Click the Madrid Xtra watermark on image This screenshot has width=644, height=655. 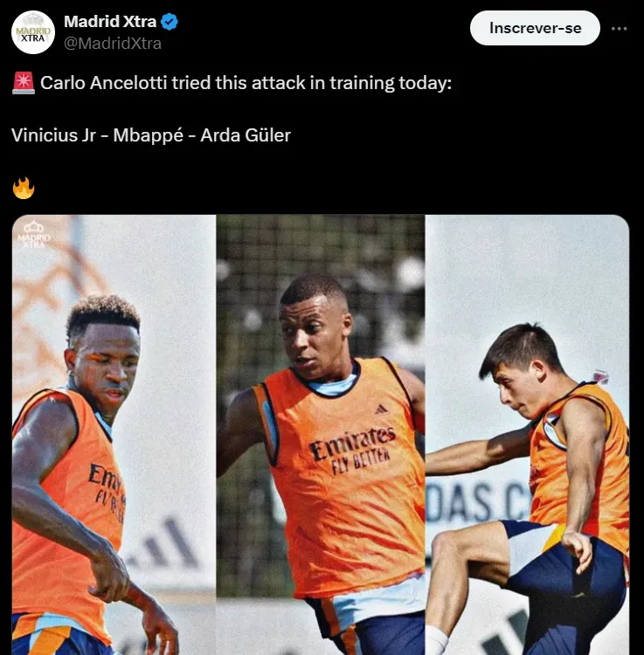pos(33,234)
